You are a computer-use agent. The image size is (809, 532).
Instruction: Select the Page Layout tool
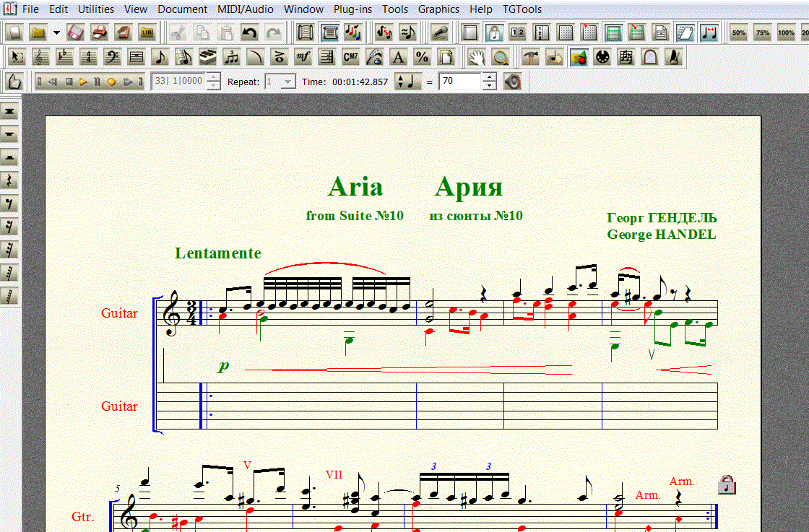[446, 57]
